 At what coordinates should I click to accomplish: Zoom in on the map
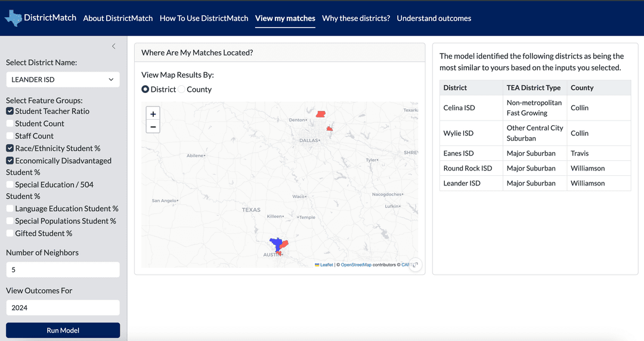(x=153, y=114)
